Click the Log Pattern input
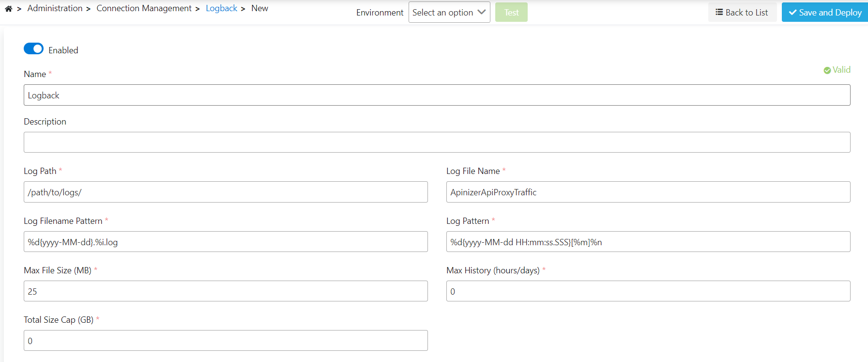This screenshot has height=362, width=868. click(x=648, y=242)
